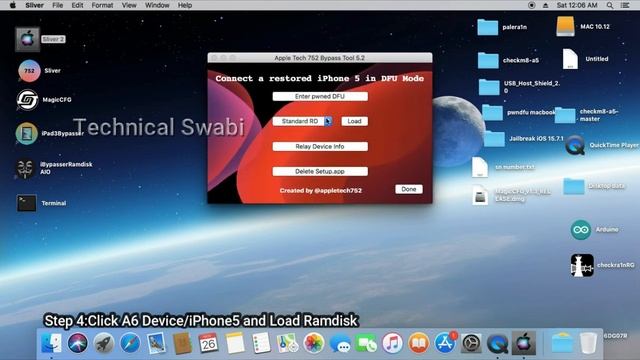The width and height of the screenshot is (640, 360).
Task: Click the screen recording status icon
Action: [x=531, y=5]
